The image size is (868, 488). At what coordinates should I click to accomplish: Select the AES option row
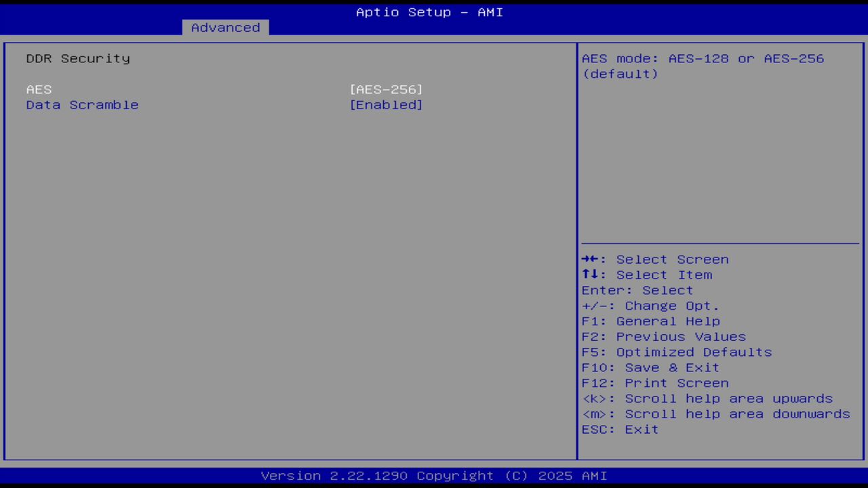[x=39, y=89]
